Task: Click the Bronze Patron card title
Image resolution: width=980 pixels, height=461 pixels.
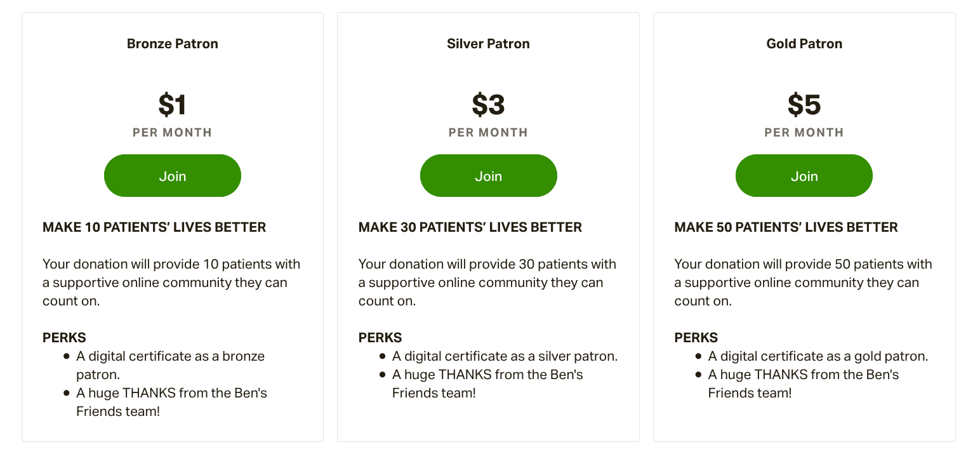Action: tap(172, 44)
